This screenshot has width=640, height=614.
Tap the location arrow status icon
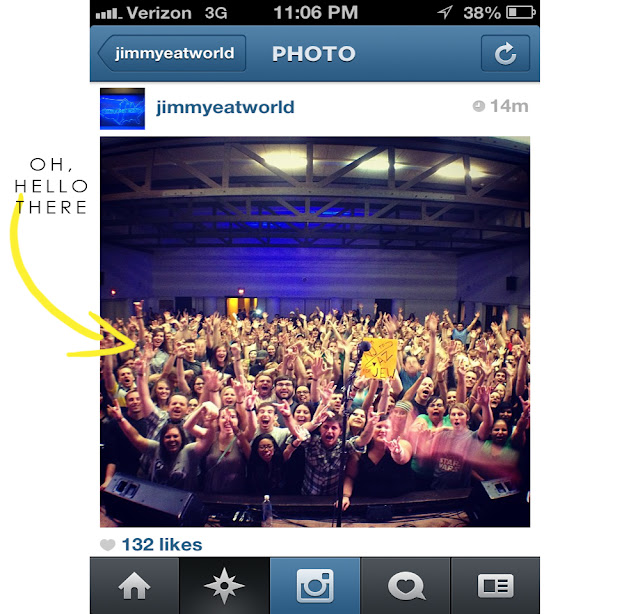pos(445,12)
